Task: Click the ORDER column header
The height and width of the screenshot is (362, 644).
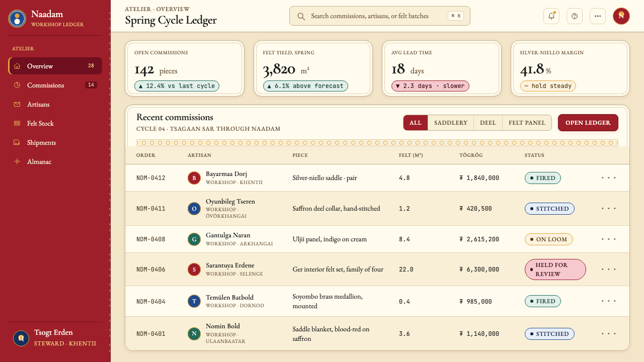Action: coord(146,155)
